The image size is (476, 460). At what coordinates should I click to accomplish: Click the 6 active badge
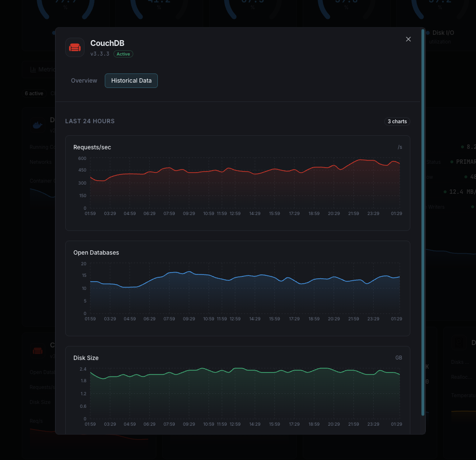click(34, 93)
